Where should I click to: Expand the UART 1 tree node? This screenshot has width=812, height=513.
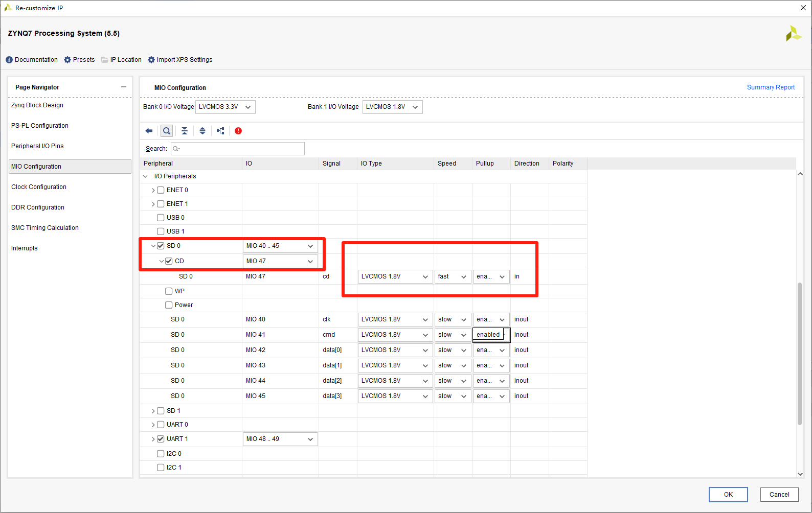pos(153,439)
